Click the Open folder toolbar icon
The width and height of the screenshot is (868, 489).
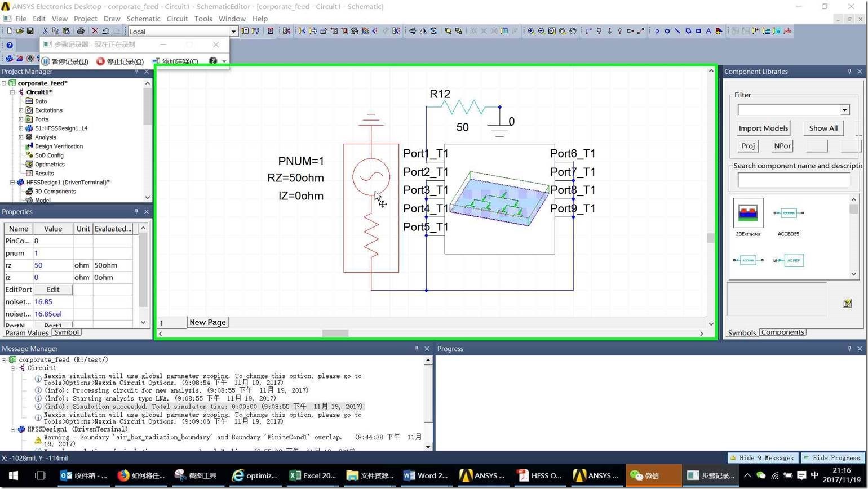tap(20, 31)
